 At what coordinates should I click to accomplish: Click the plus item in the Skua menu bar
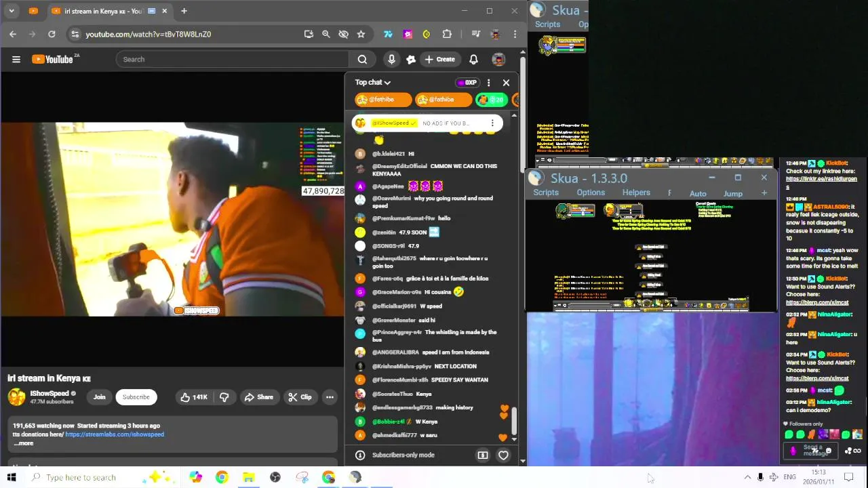tap(764, 193)
